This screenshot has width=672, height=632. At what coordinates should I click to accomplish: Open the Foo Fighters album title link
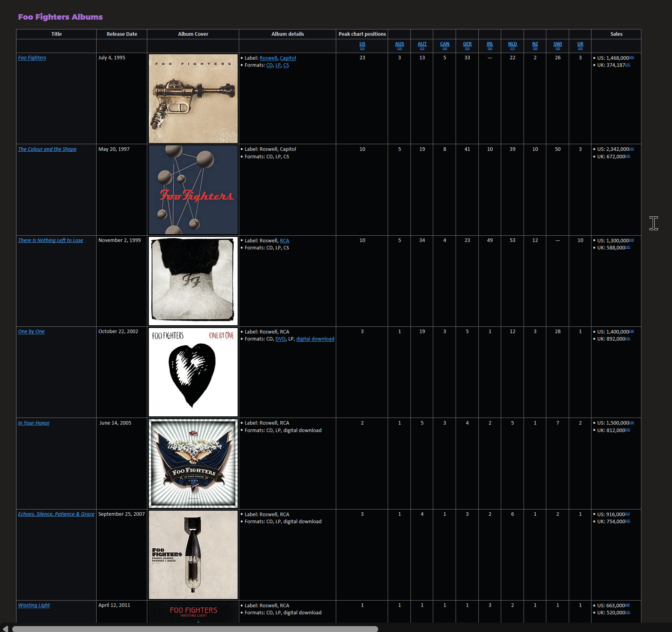pos(32,58)
